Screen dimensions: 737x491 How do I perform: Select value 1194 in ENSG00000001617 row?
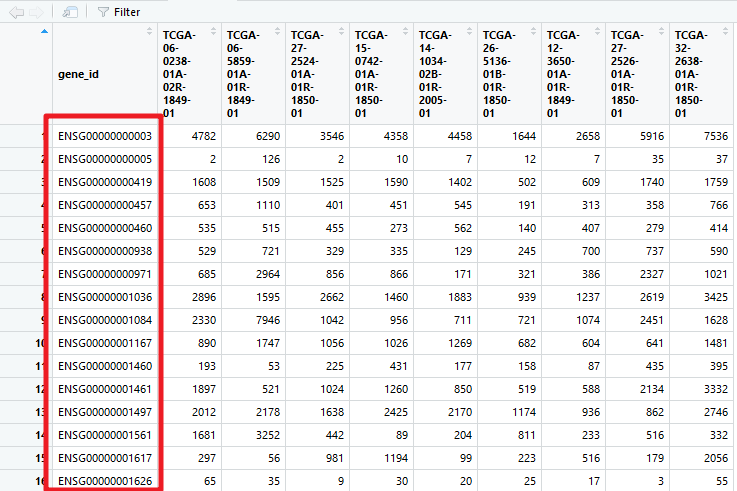coord(396,459)
